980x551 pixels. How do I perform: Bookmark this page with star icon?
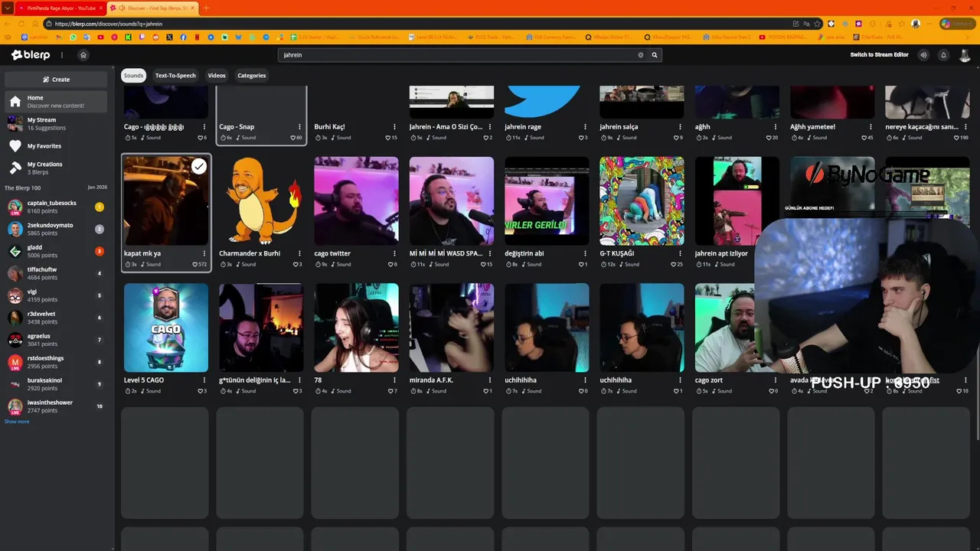coord(818,24)
